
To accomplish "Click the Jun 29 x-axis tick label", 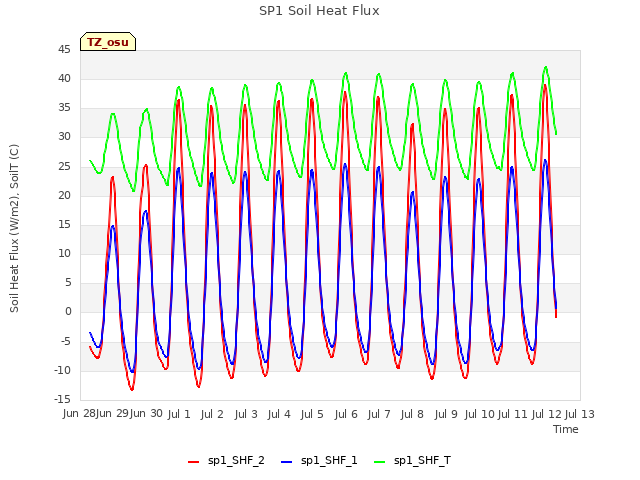I will coord(112,414).
